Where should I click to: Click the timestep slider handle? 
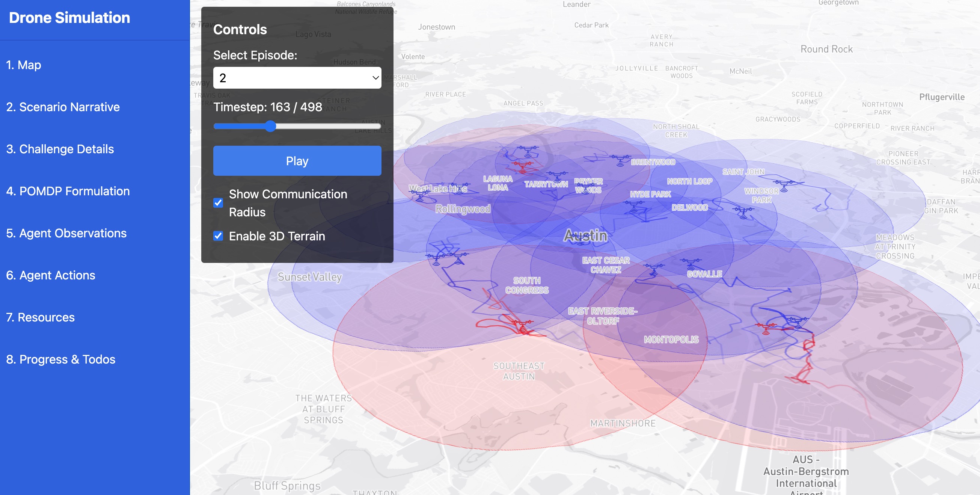coord(270,126)
